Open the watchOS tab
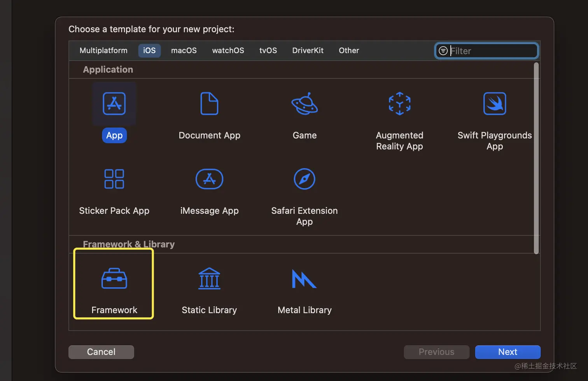The height and width of the screenshot is (381, 588). pos(228,51)
